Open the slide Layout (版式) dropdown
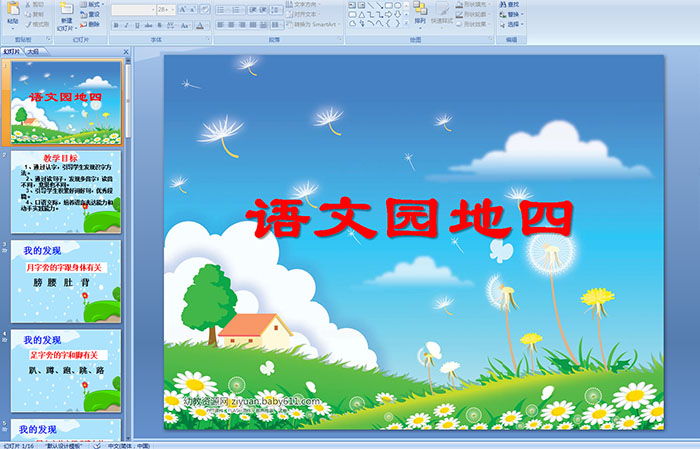700x449 pixels. tap(92, 4)
